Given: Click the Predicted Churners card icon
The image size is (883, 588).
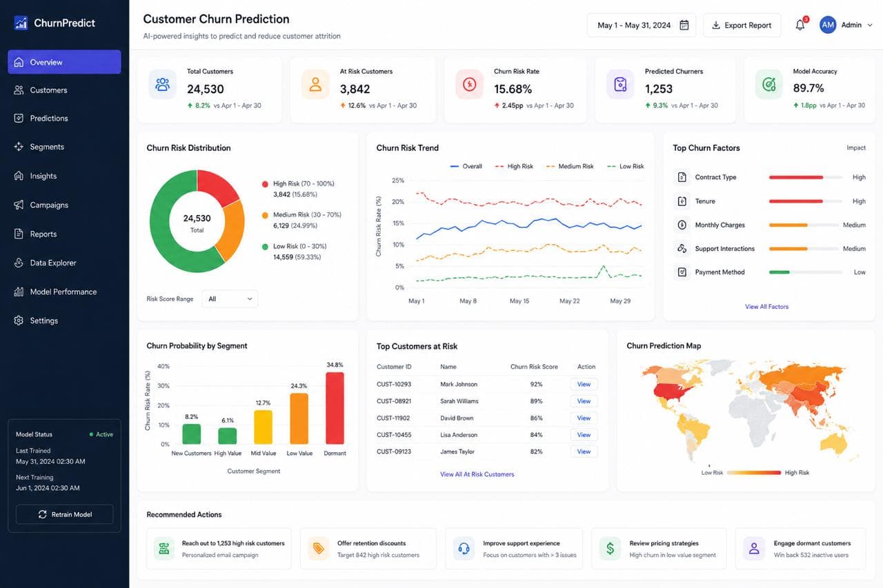Looking at the screenshot, I should coord(620,85).
